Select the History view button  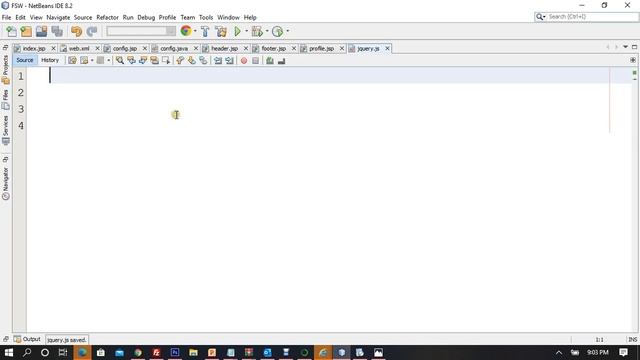coord(50,60)
